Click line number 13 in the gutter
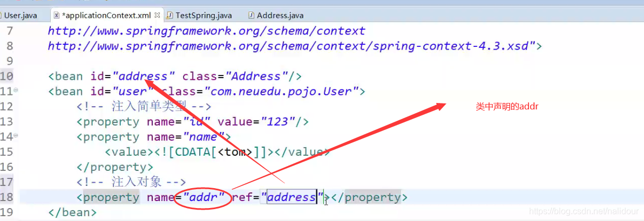The width and height of the screenshot is (644, 221). [x=7, y=122]
